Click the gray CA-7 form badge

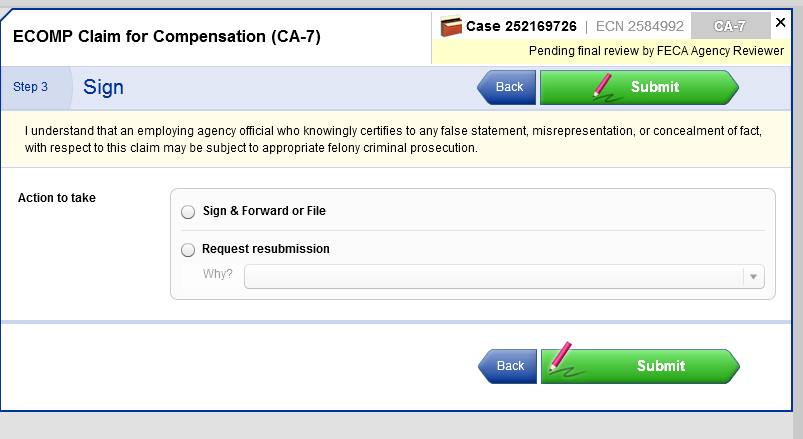click(x=730, y=27)
